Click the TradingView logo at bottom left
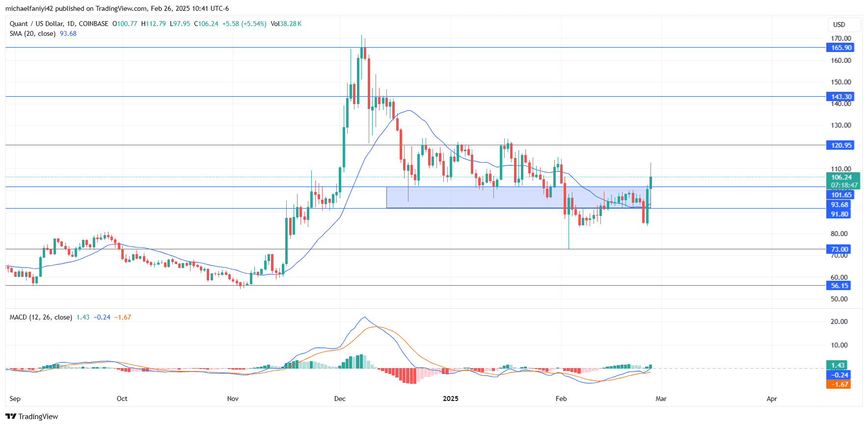The height and width of the screenshot is (426, 868). tap(32, 416)
